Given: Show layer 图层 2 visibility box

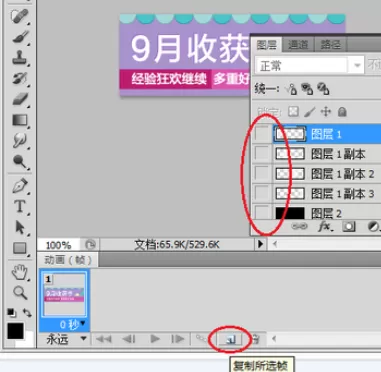Looking at the screenshot, I should click(262, 212).
